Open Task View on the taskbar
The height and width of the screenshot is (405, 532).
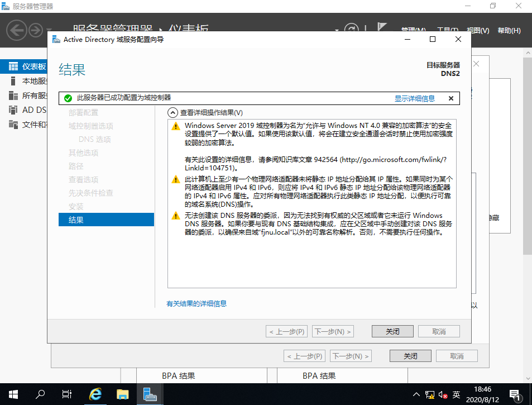[66, 394]
